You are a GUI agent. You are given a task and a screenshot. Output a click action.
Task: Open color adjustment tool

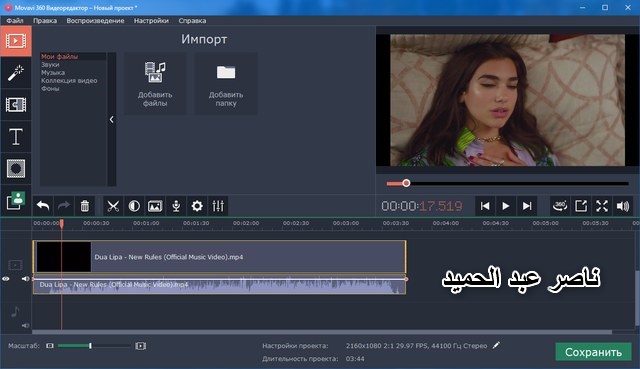(134, 206)
